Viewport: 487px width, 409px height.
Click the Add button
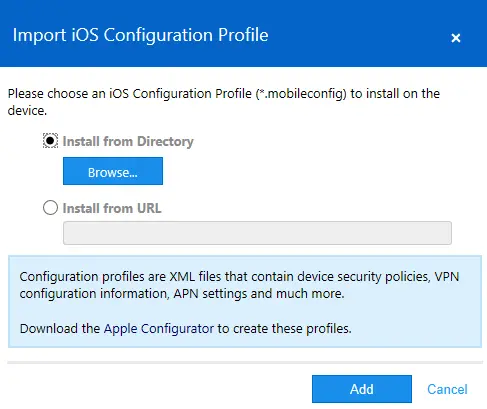tap(362, 389)
